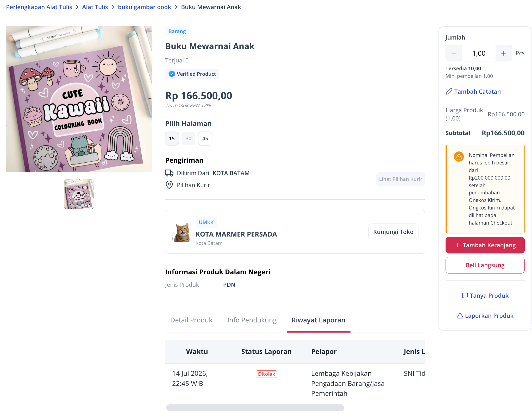Click the pencil icon beside Tambah Catatan
The image size is (532, 420).
(449, 92)
